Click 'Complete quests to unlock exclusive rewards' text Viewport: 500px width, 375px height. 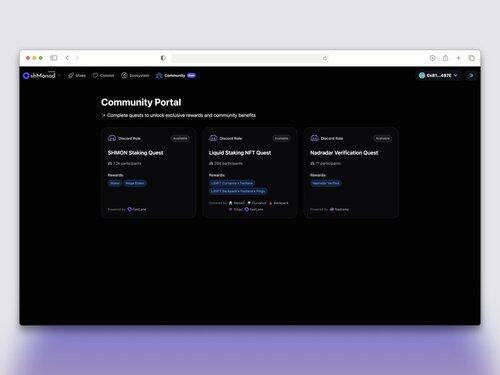coord(181,115)
